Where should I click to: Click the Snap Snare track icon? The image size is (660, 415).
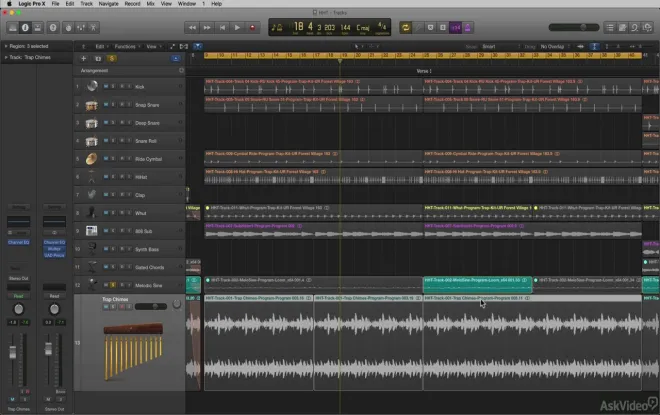coord(91,105)
